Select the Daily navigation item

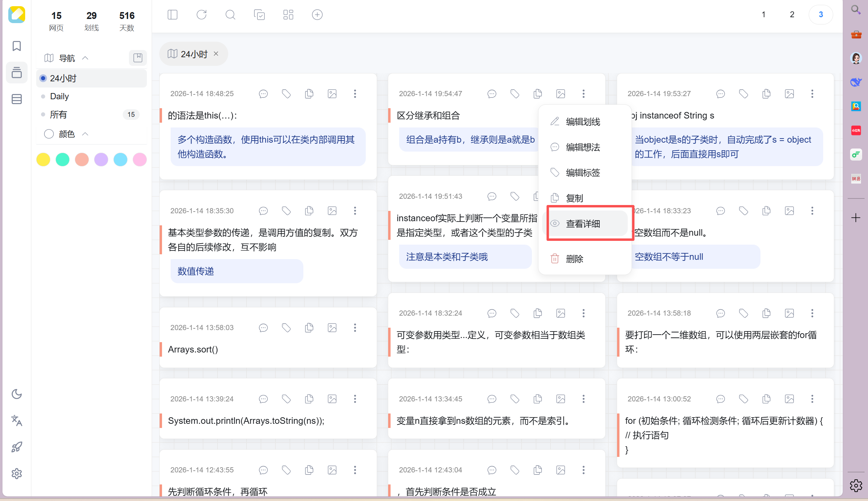(59, 96)
